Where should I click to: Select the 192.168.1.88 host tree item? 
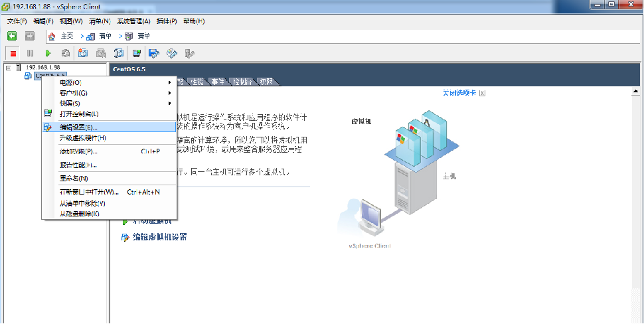click(42, 67)
